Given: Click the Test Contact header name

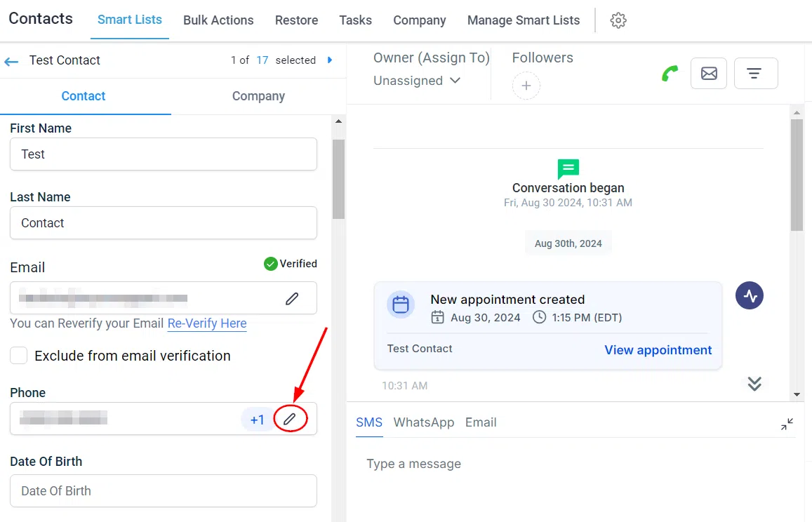Looking at the screenshot, I should (65, 60).
